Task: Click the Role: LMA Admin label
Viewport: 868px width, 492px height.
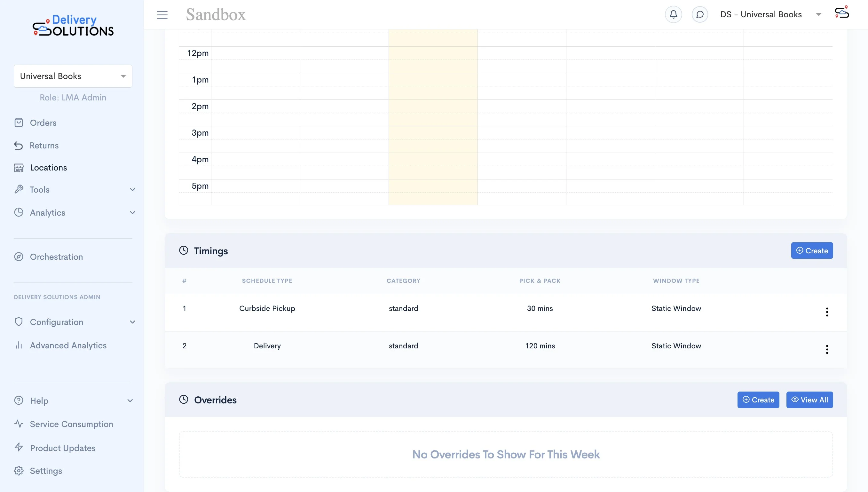Action: [73, 98]
